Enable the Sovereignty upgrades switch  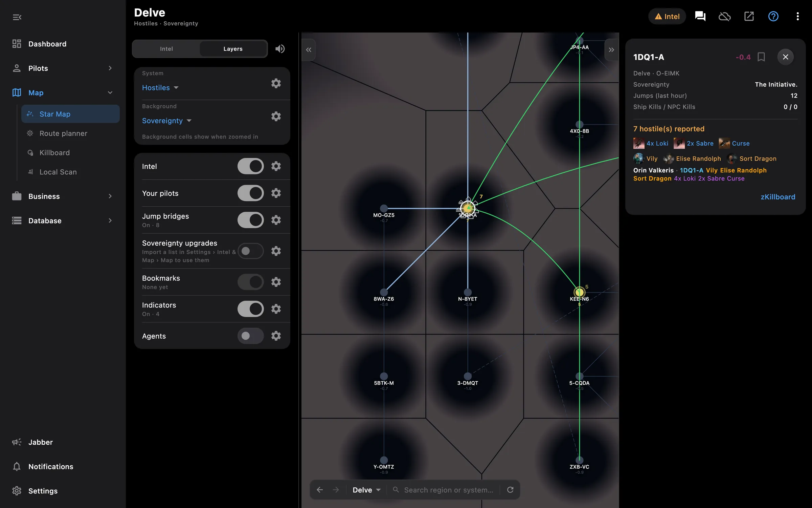coord(250,251)
